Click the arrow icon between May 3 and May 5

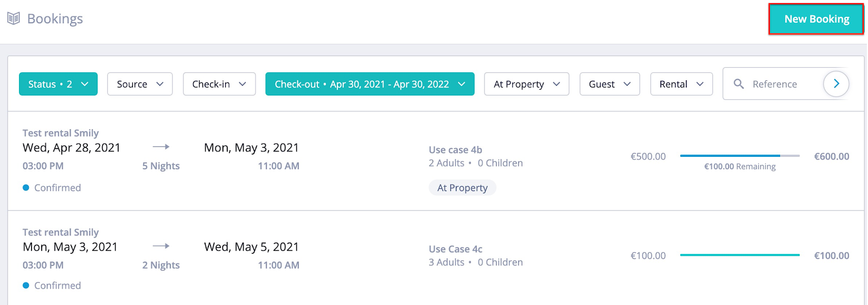(161, 246)
